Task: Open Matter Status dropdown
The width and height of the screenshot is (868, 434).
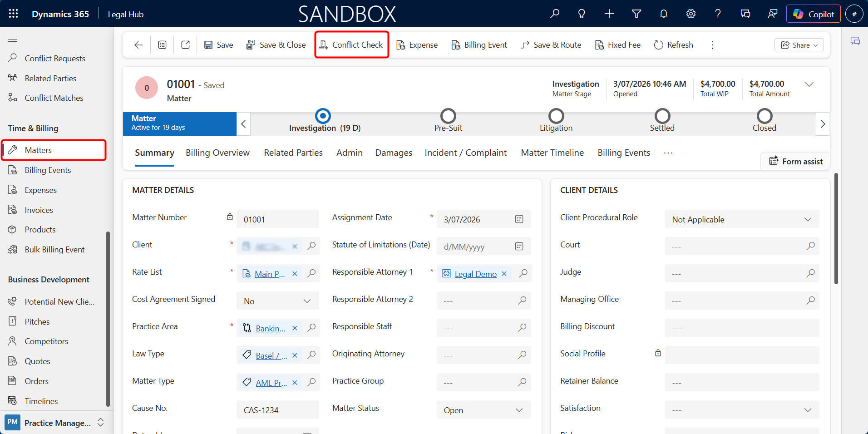Action: pos(483,410)
